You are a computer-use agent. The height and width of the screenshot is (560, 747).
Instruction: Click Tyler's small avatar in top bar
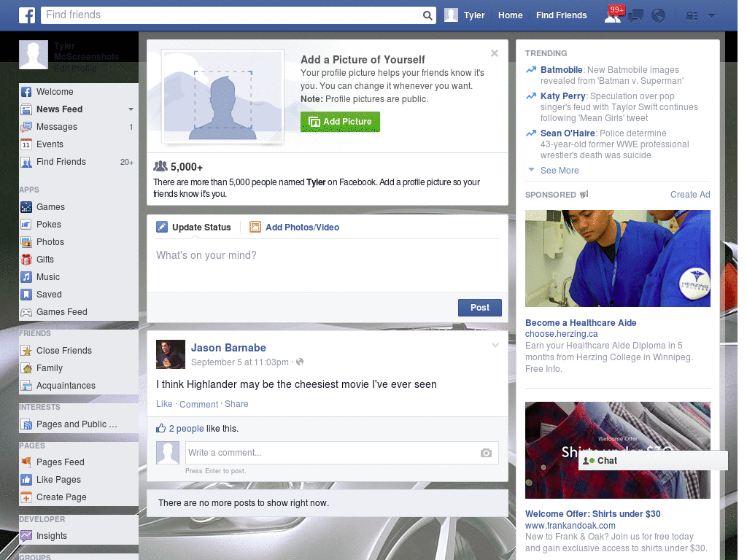(x=451, y=15)
